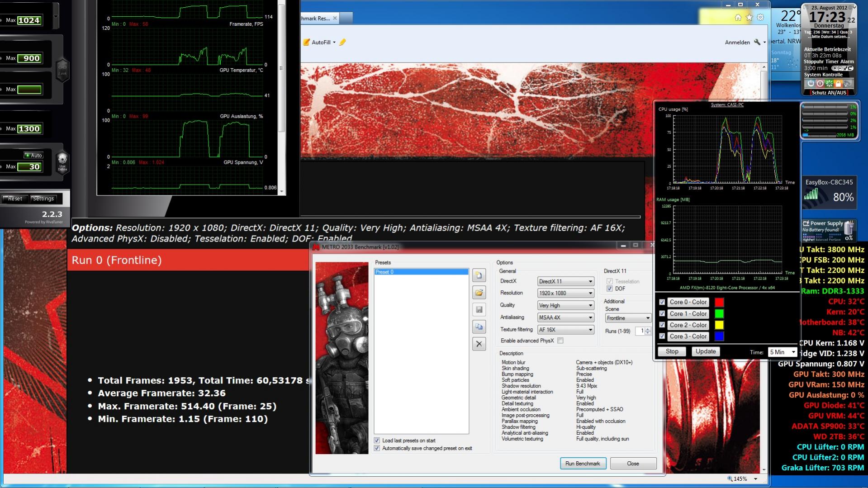
Task: Open the Antialiasing dropdown
Action: 565,317
